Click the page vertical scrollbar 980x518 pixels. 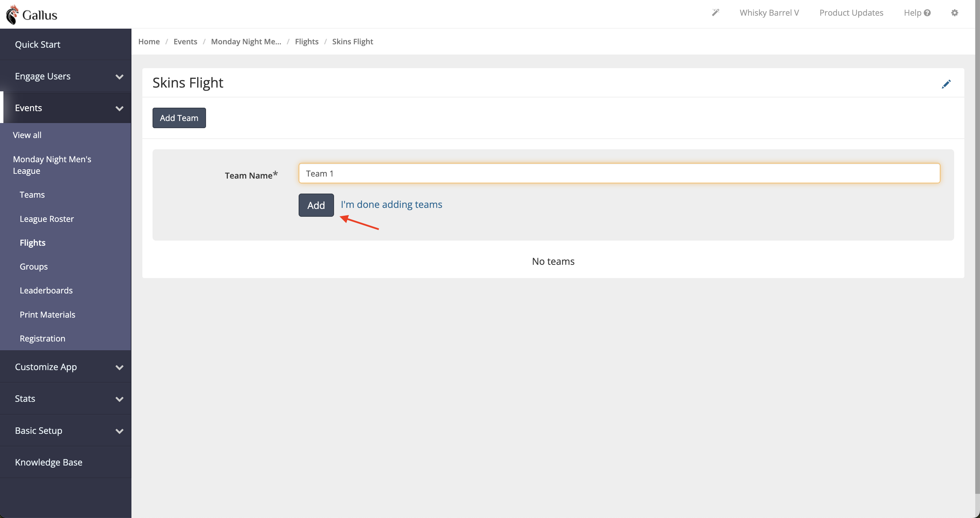(x=977, y=247)
